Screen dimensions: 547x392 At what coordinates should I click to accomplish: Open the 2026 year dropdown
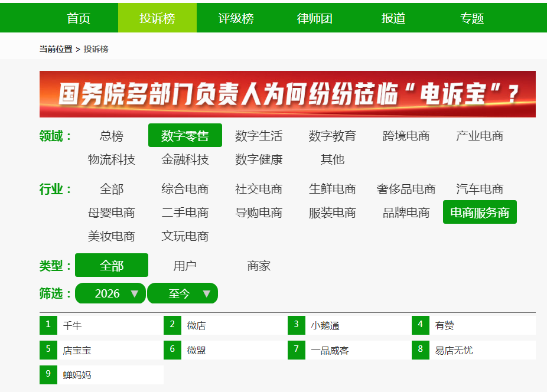[110, 293]
